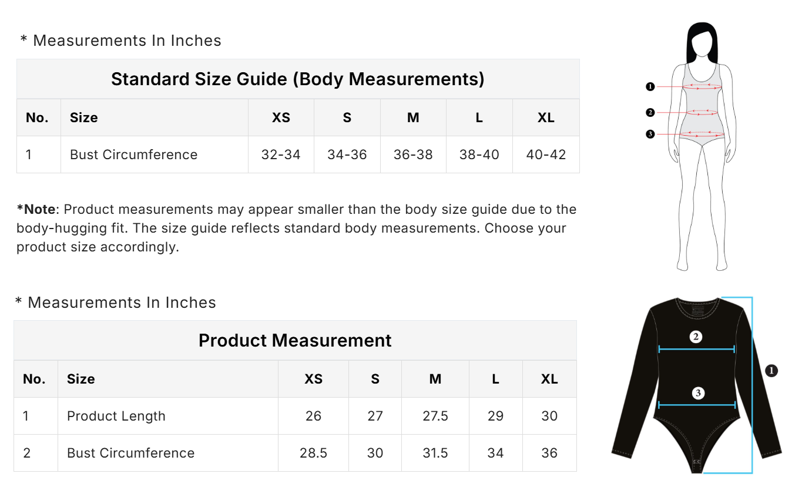812x504 pixels.
Task: Click the 28.5 bust circumference value
Action: (x=313, y=453)
